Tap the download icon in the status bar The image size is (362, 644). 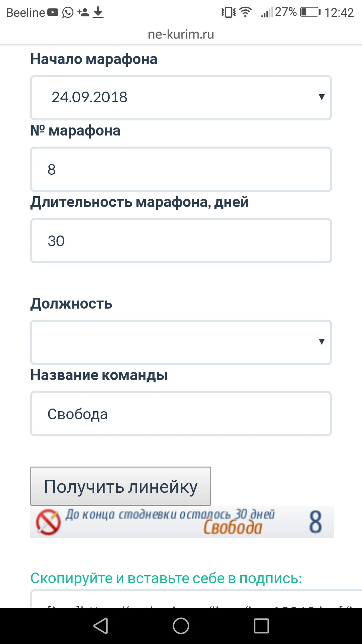(98, 12)
